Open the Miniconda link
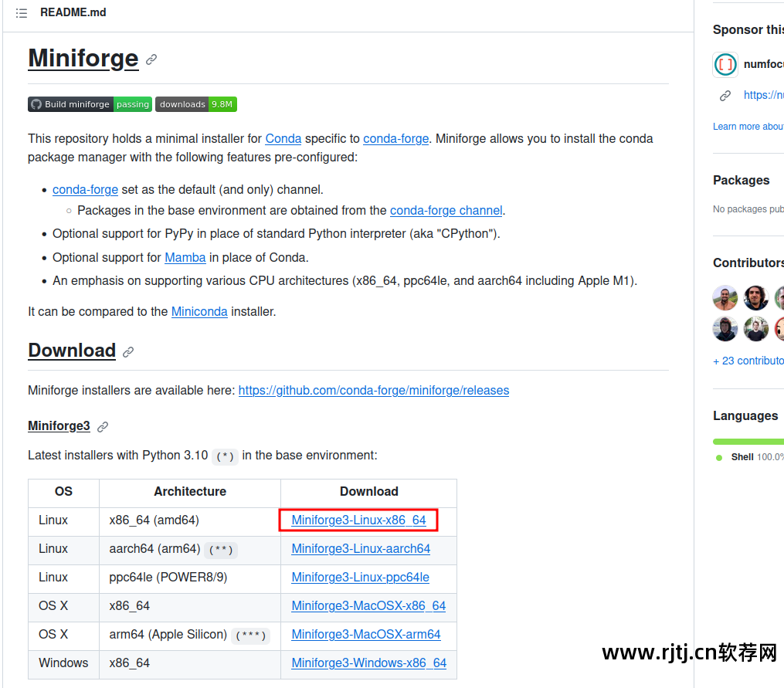 point(199,311)
